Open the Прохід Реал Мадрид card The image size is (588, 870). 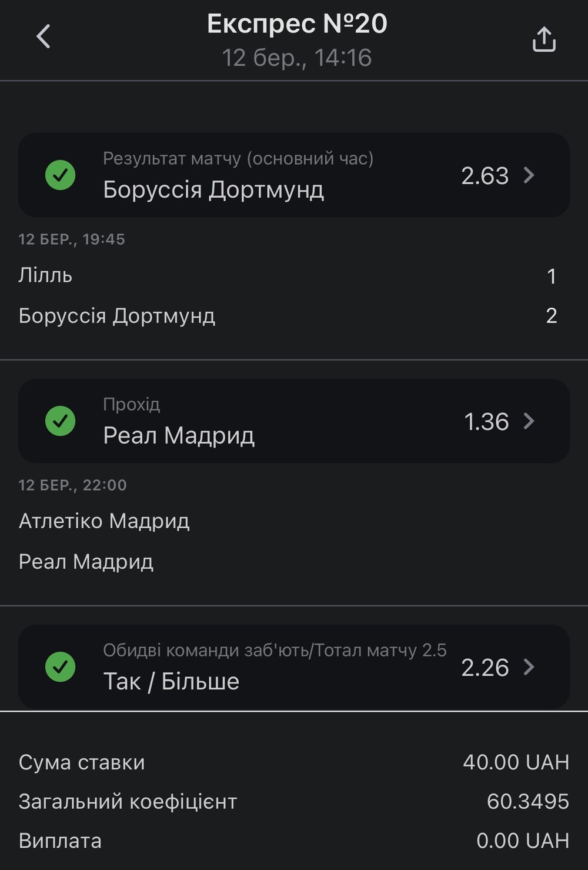pyautogui.click(x=294, y=421)
